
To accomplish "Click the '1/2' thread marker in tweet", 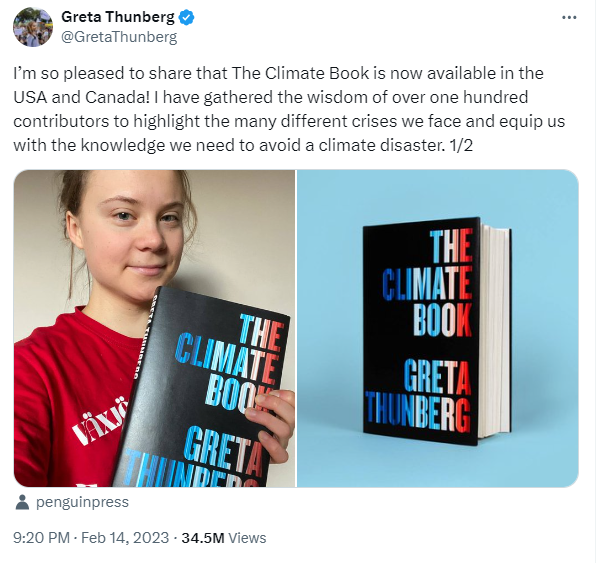I will pyautogui.click(x=461, y=146).
